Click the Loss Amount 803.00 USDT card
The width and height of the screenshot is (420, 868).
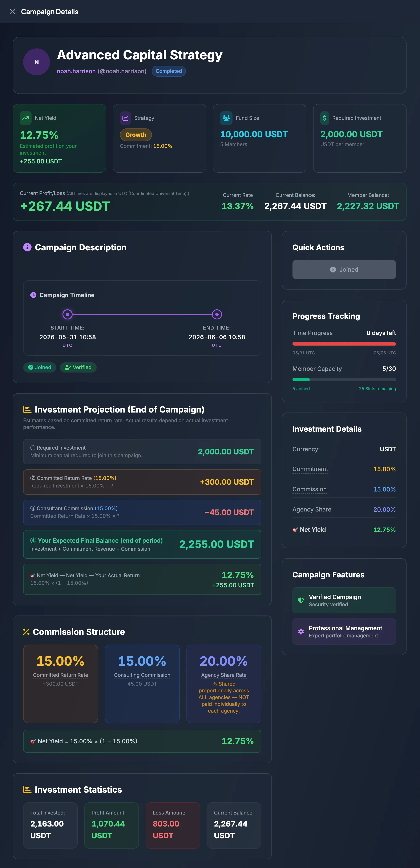[x=173, y=825]
